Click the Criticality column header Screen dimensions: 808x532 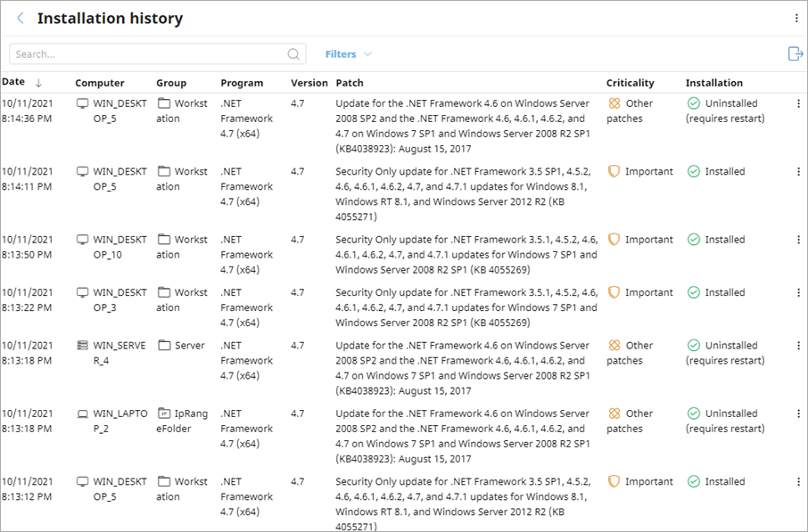[631, 82]
